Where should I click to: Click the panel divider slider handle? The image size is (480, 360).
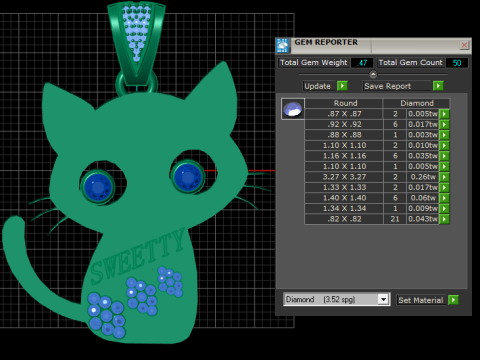click(373, 74)
